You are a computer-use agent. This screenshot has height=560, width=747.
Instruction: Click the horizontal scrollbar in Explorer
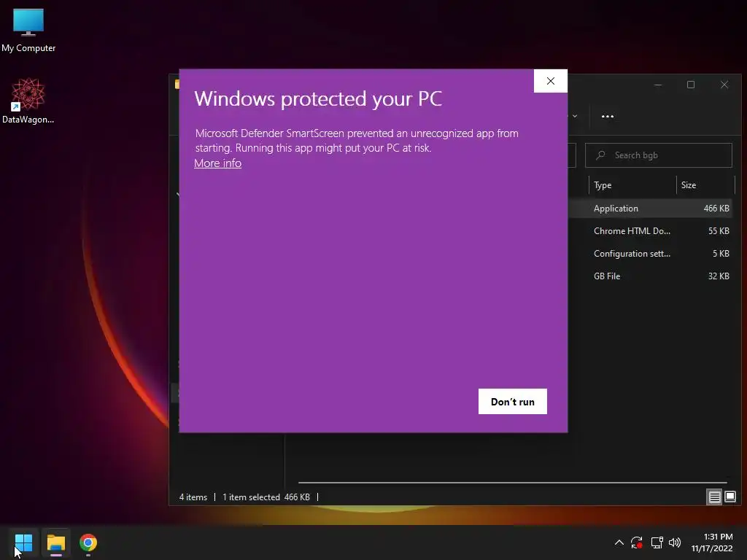click(x=512, y=483)
